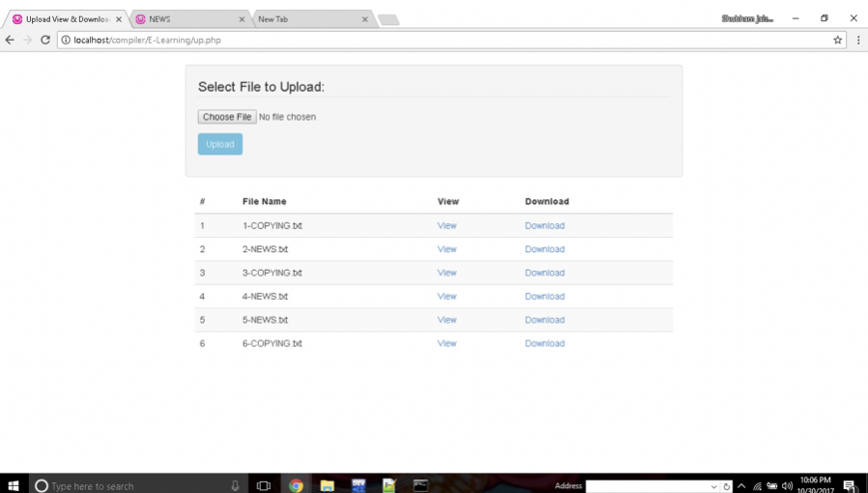
Task: Select the file name 1-COPYING.txt text
Action: 273,226
